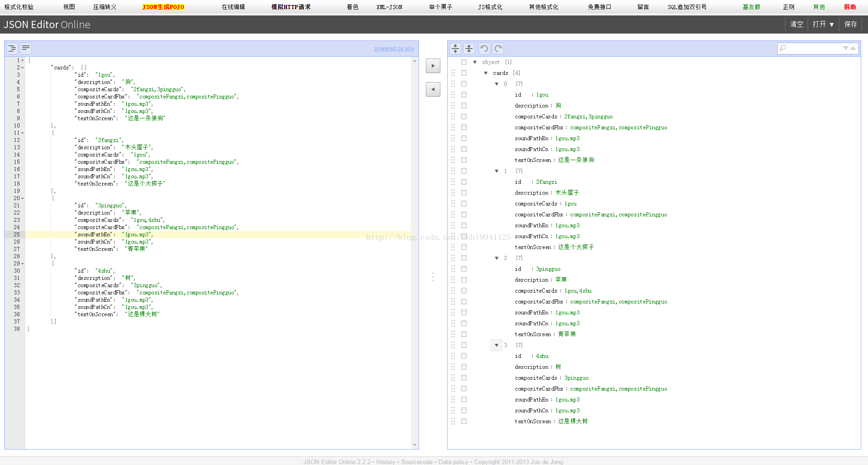The width and height of the screenshot is (868, 465).
Task: Click the format JSON icon in code editor
Action: pos(12,48)
